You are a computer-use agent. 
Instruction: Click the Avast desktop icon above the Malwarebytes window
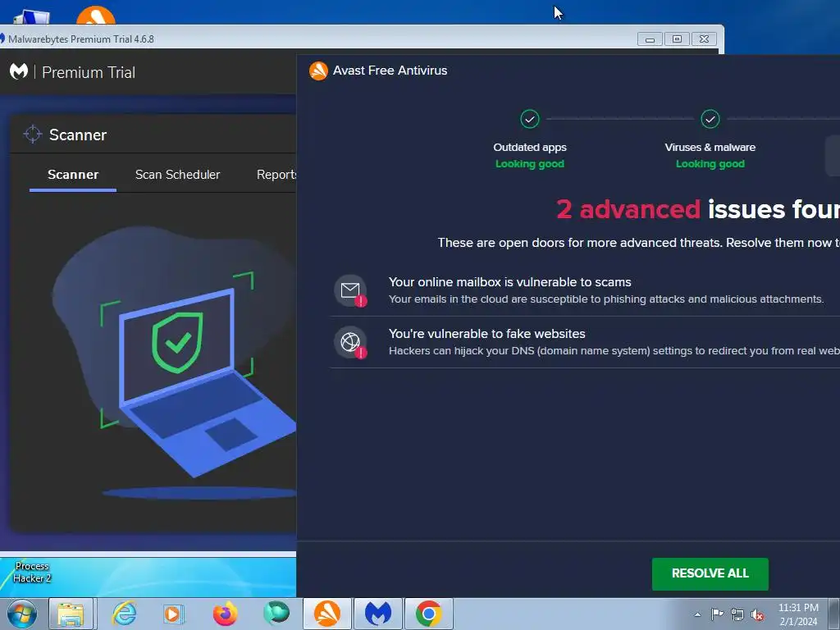(x=95, y=16)
